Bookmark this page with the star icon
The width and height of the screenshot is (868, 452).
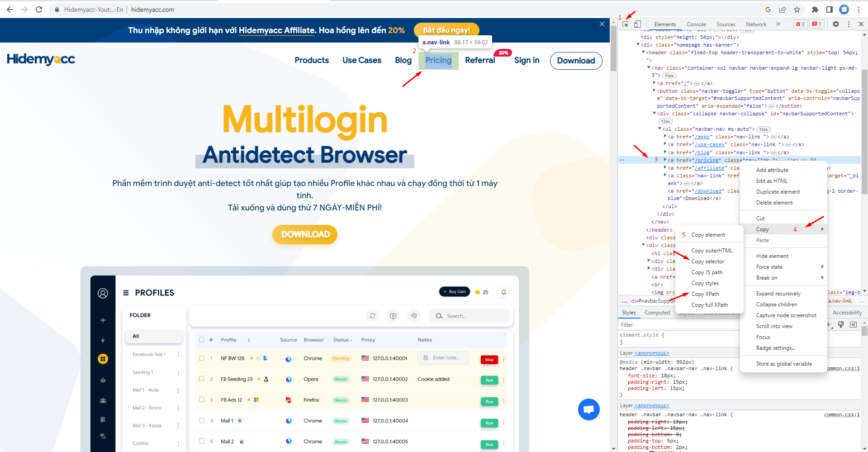coord(797,10)
